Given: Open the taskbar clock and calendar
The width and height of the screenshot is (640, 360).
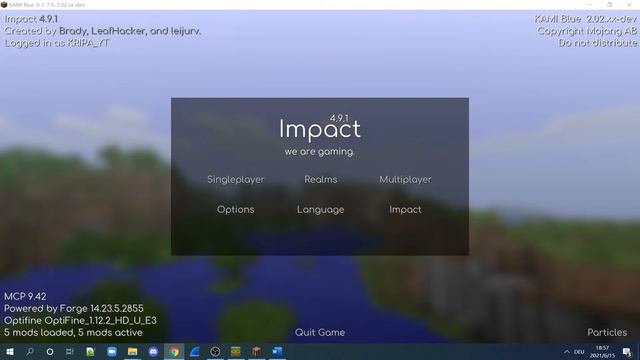Looking at the screenshot, I should (x=602, y=351).
